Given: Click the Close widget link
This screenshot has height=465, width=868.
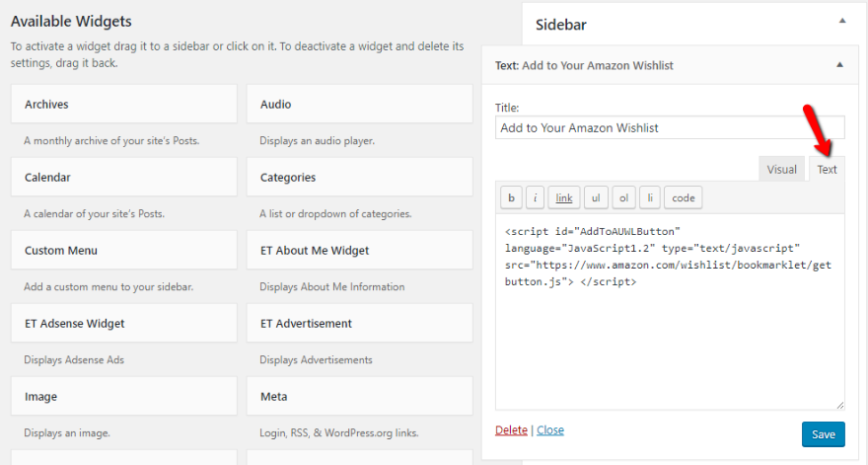Looking at the screenshot, I should pyautogui.click(x=550, y=430).
